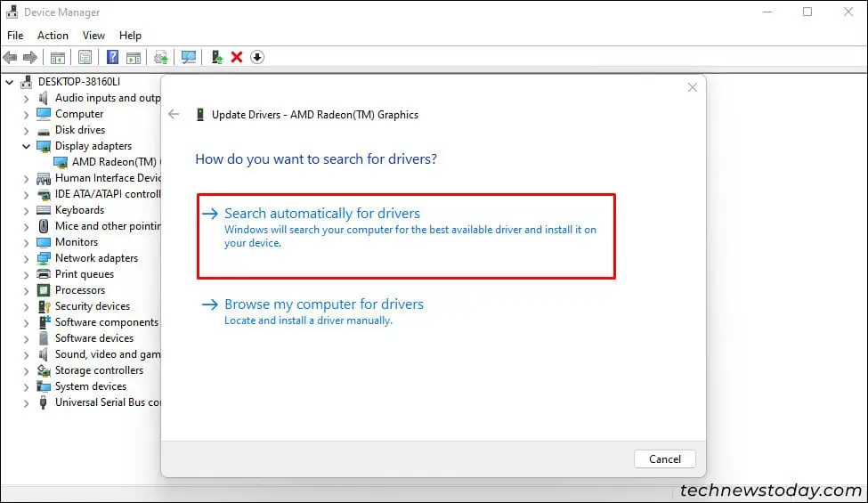This screenshot has height=503, width=868.
Task: Click the Keyboards category icon
Action: [x=44, y=210]
